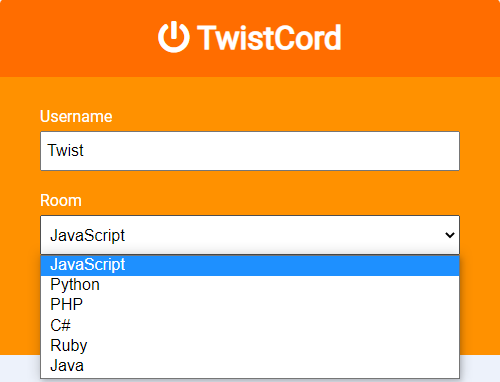500x382 pixels.
Task: Select Java at the list bottom
Action: [250, 366]
